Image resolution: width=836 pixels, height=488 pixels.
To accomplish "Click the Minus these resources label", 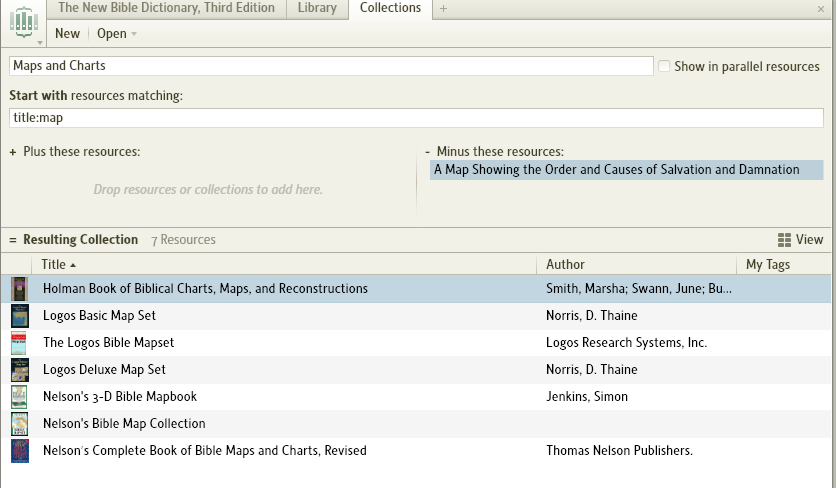I will point(500,151).
